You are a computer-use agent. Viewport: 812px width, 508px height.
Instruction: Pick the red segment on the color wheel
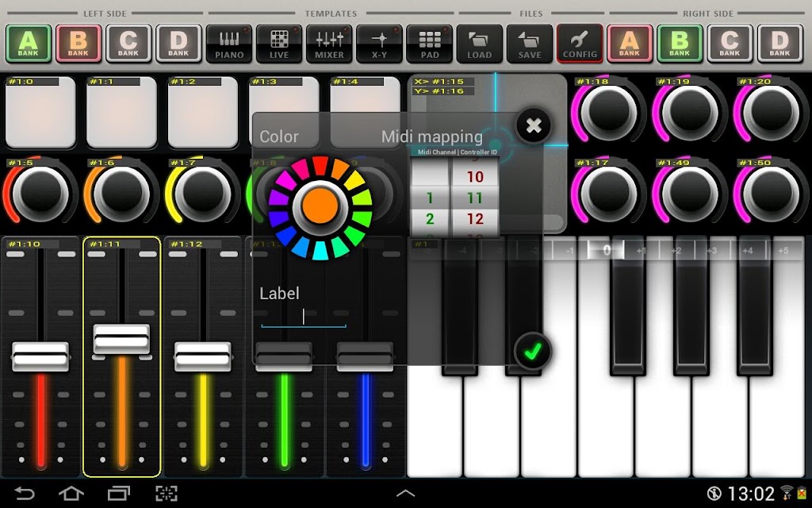320,166
